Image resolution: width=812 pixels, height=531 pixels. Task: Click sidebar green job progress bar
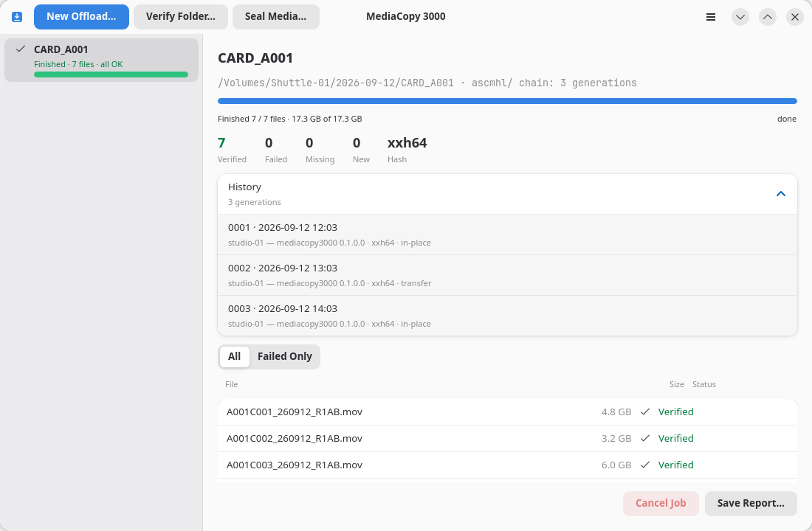click(111, 74)
